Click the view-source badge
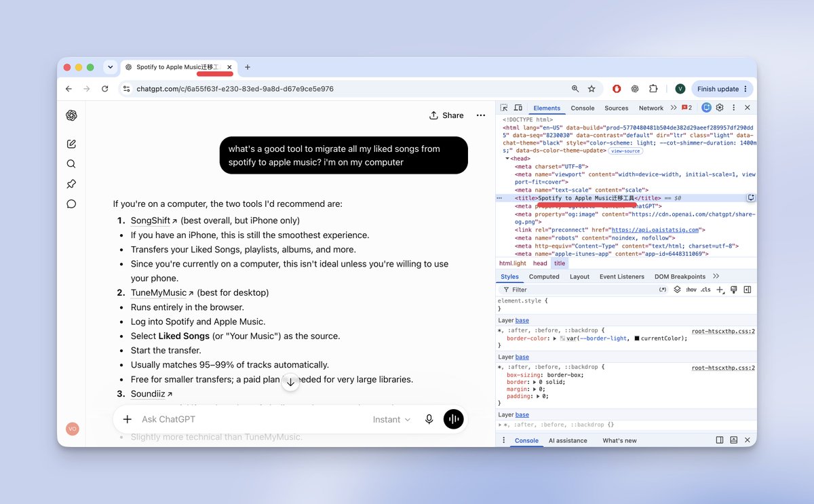 (x=625, y=151)
